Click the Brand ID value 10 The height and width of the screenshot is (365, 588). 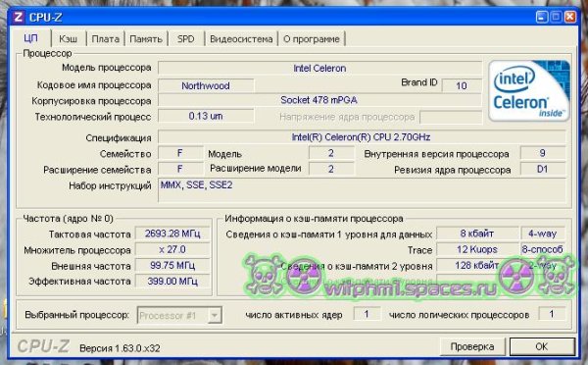[x=462, y=85]
